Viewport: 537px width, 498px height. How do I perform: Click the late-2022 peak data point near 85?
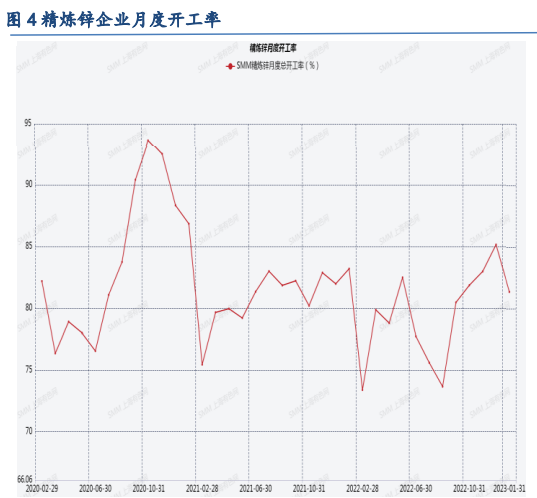pyautogui.click(x=496, y=245)
